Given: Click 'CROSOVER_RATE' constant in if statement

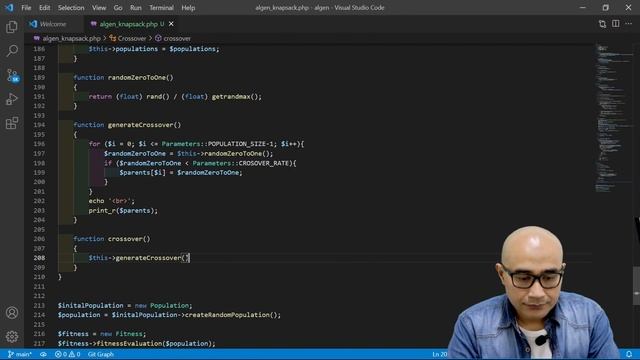Looking at the screenshot, I should pos(263,163).
